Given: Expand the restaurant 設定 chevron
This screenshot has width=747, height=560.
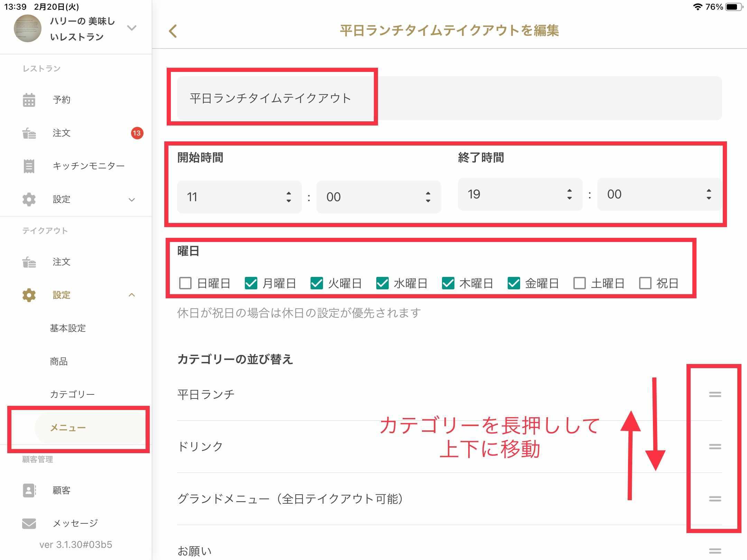Looking at the screenshot, I should [132, 200].
